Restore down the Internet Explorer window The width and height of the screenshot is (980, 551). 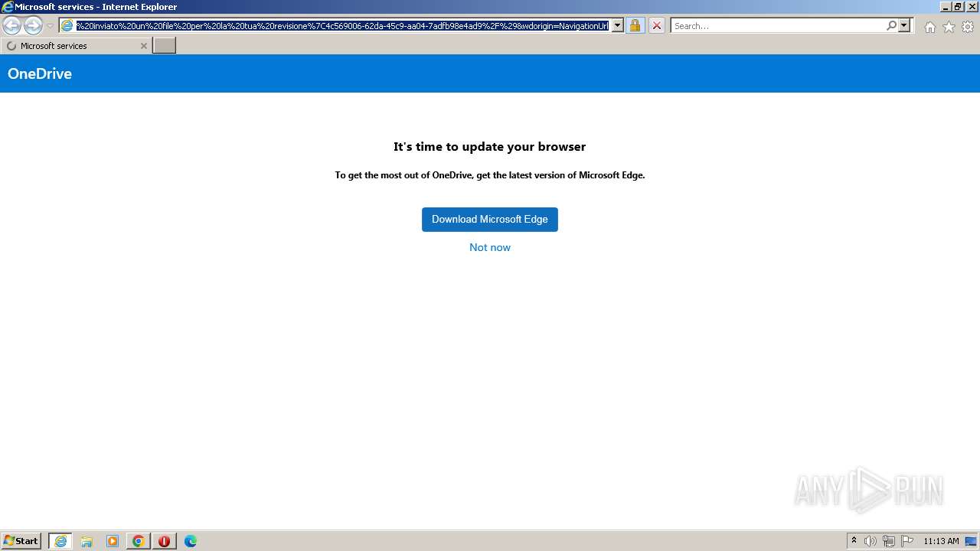(x=958, y=6)
